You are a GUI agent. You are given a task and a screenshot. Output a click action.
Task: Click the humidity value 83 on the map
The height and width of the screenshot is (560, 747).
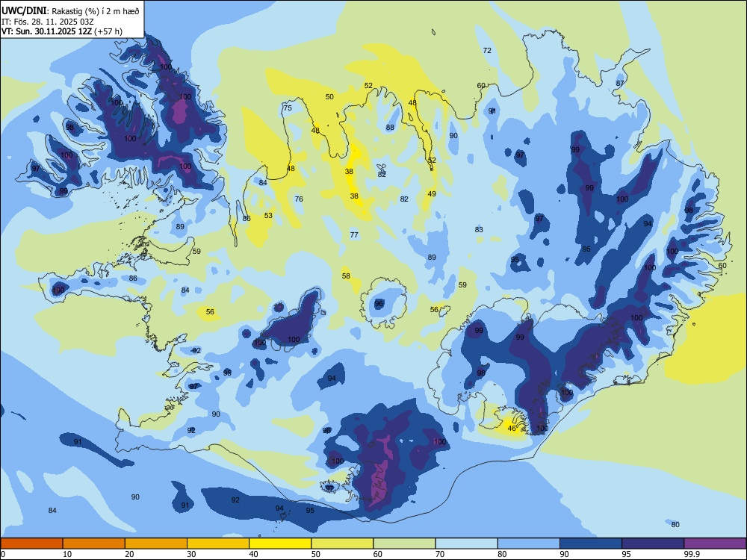479,229
